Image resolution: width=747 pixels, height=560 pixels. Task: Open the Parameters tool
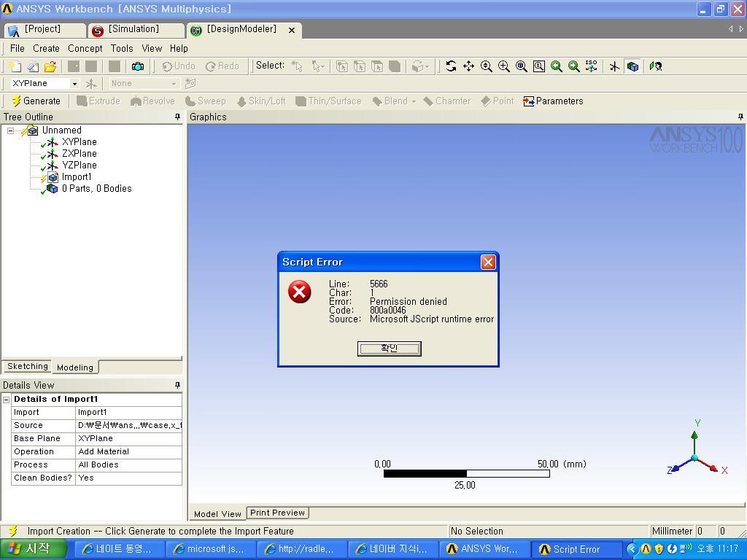[x=553, y=101]
